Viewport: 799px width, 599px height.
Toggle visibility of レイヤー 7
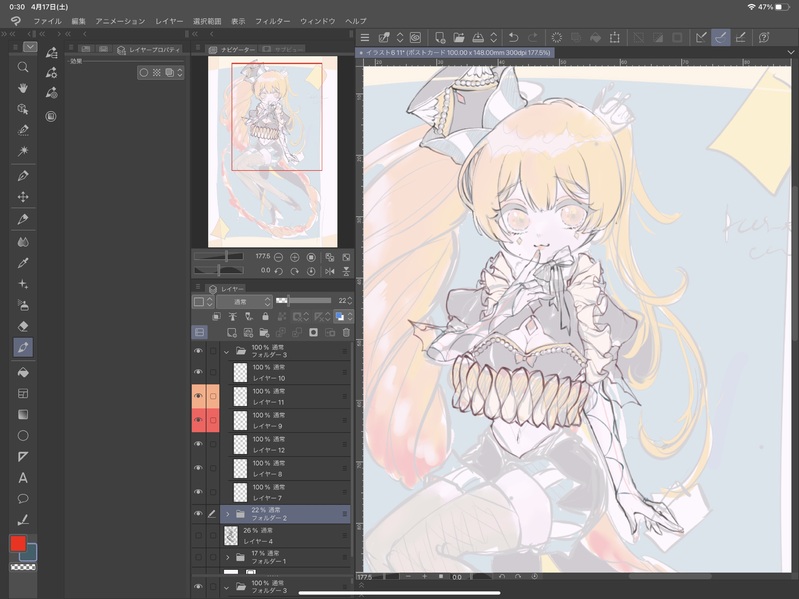pos(198,491)
